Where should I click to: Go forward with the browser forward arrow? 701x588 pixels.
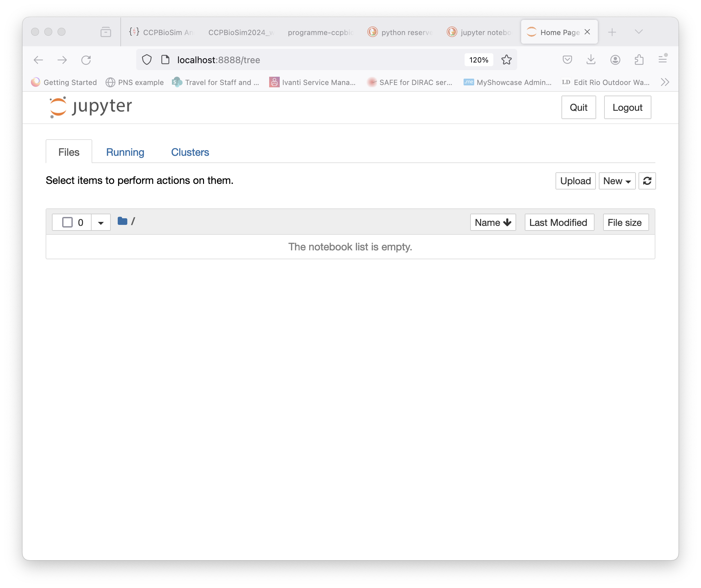62,60
